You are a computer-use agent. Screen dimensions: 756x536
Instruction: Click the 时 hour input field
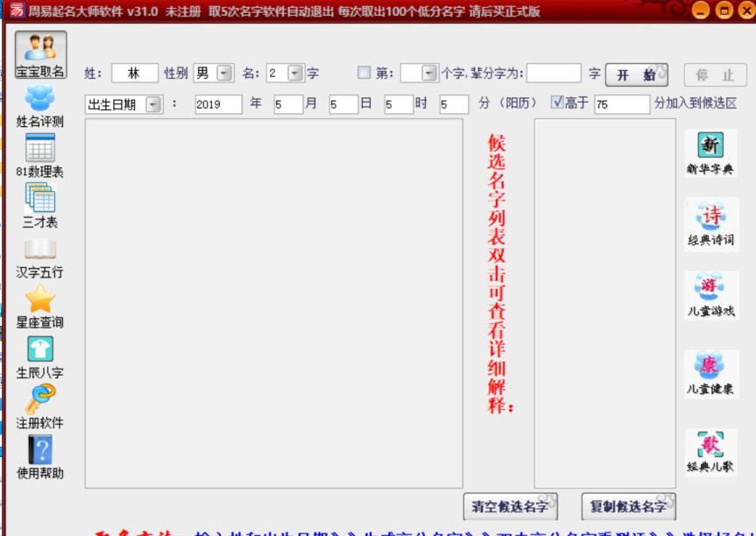tap(399, 104)
